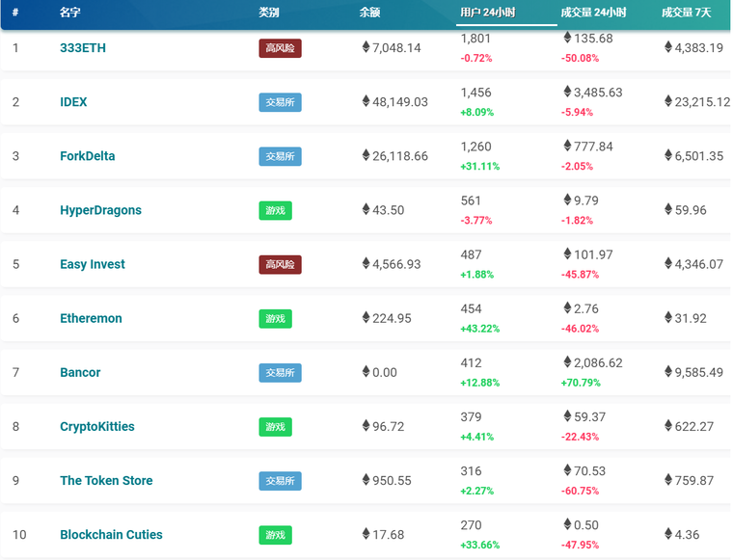Screen dimensions: 733x560
Task: Click Ethereum icon beside 7-day volume 759.87
Action: coord(668,480)
